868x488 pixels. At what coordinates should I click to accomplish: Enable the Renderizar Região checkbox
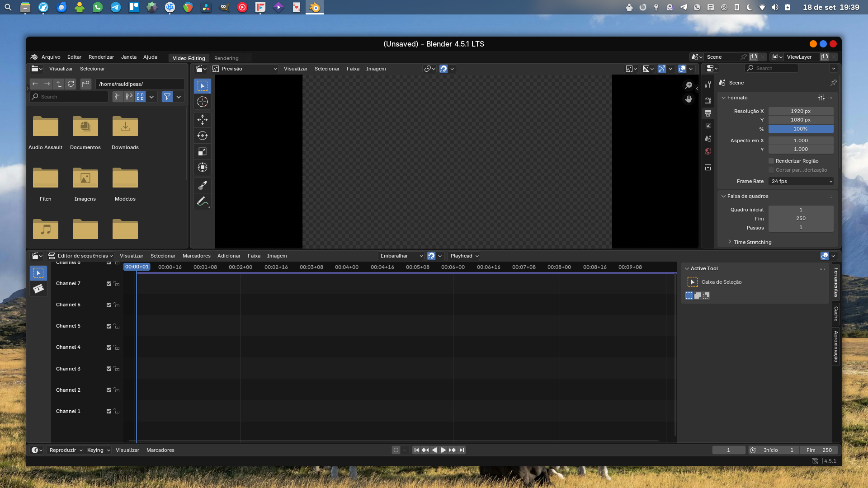[x=771, y=161]
